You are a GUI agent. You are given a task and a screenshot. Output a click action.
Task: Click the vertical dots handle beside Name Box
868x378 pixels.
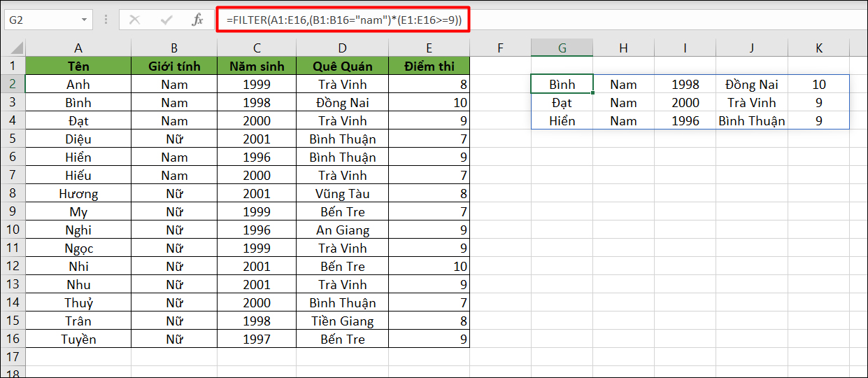[106, 20]
